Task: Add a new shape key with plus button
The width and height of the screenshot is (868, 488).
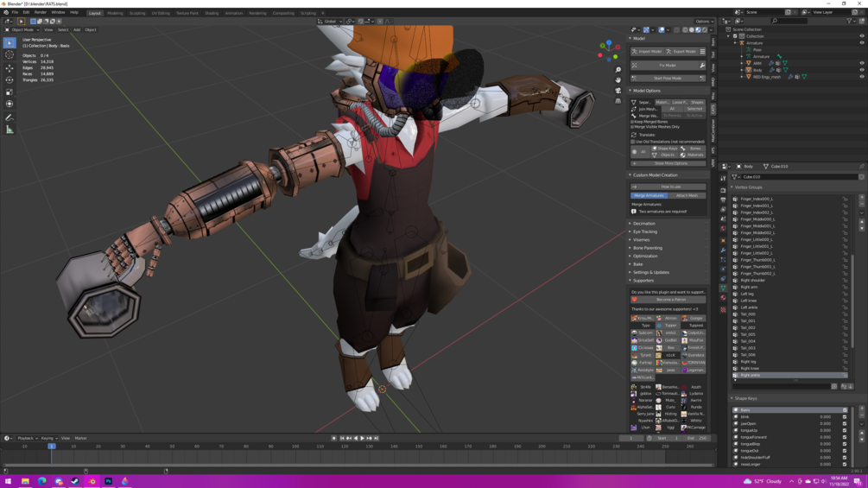Action: 862,409
